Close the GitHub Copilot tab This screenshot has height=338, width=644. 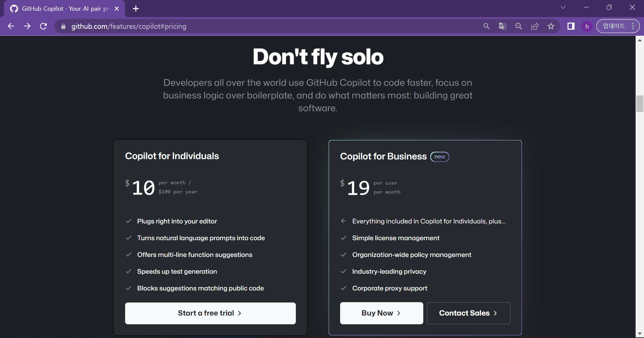(x=117, y=9)
